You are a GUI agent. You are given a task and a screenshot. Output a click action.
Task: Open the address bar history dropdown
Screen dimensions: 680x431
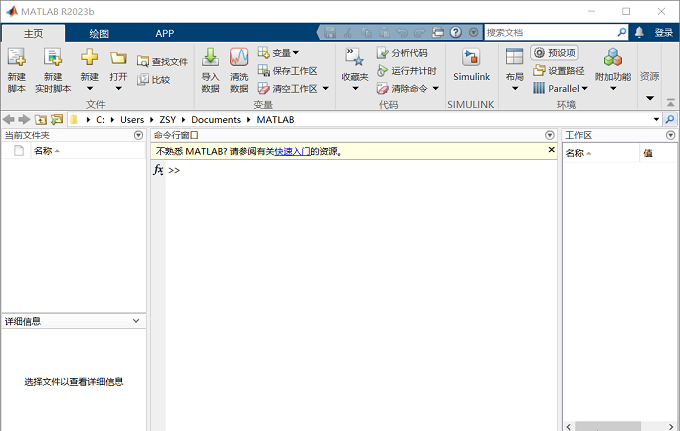656,119
